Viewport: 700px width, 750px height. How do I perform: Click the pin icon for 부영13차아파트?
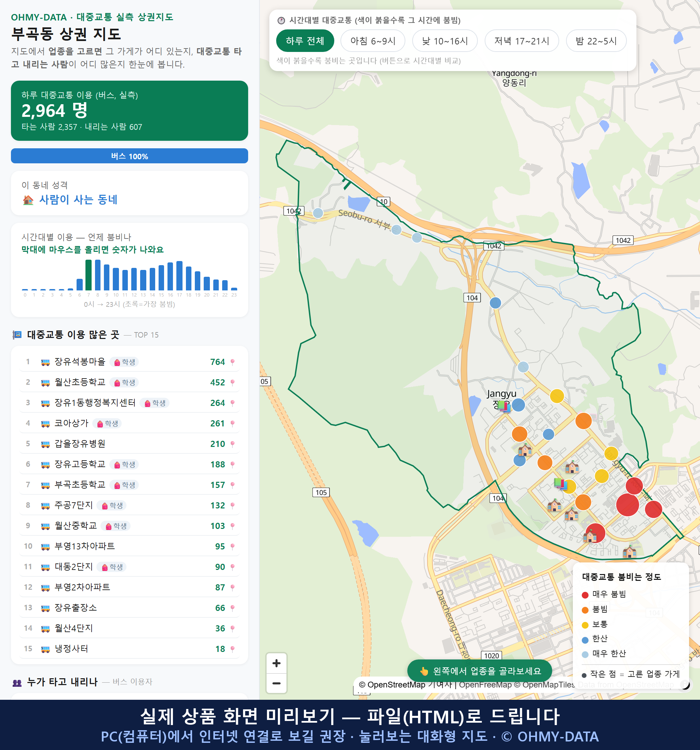(232, 547)
